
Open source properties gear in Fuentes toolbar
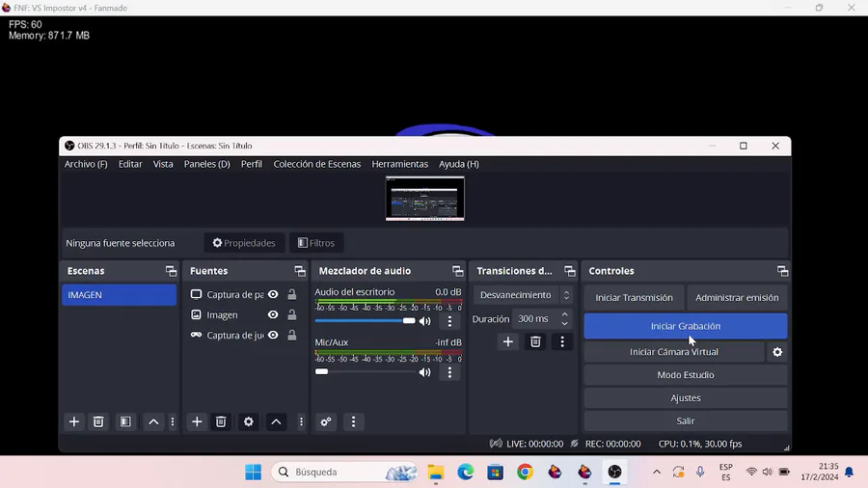click(x=249, y=421)
